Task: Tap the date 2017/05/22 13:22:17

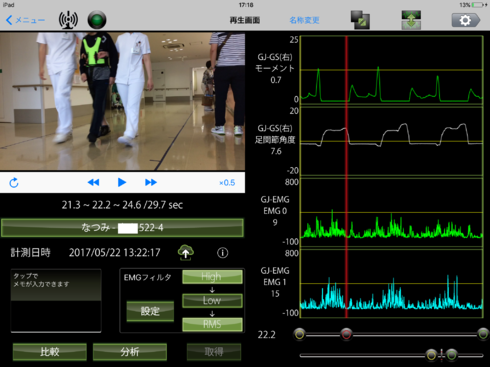Action: 115,253
